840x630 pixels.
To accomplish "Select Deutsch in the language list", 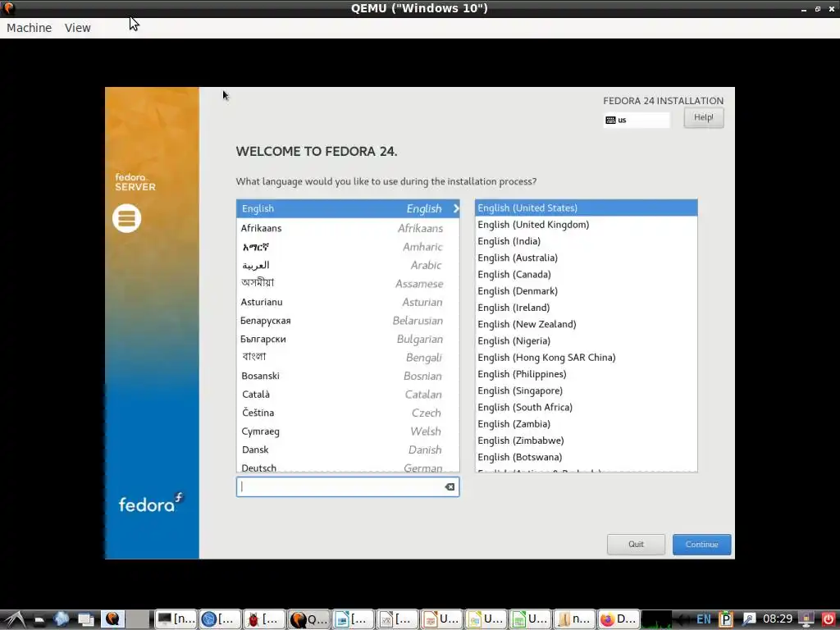I will point(348,466).
